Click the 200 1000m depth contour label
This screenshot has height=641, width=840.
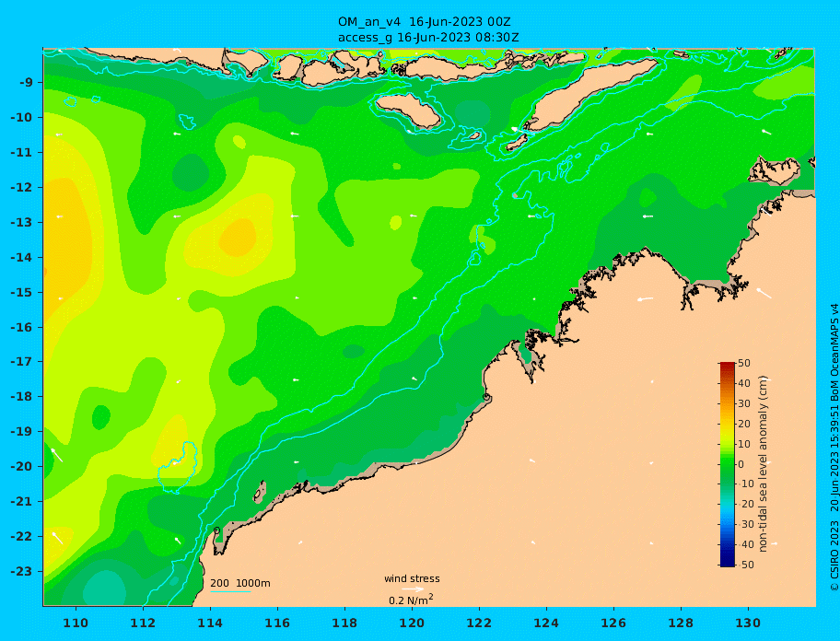click(240, 583)
